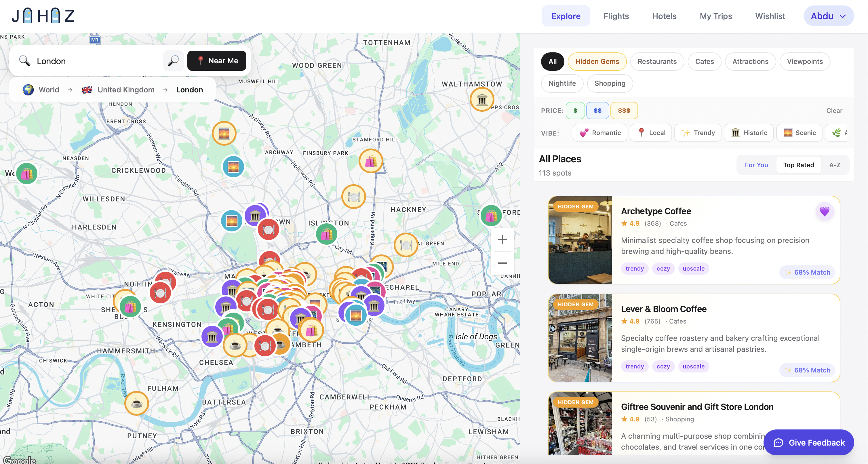Enable the Romantic vibe filter
The height and width of the screenshot is (464, 868).
click(600, 133)
